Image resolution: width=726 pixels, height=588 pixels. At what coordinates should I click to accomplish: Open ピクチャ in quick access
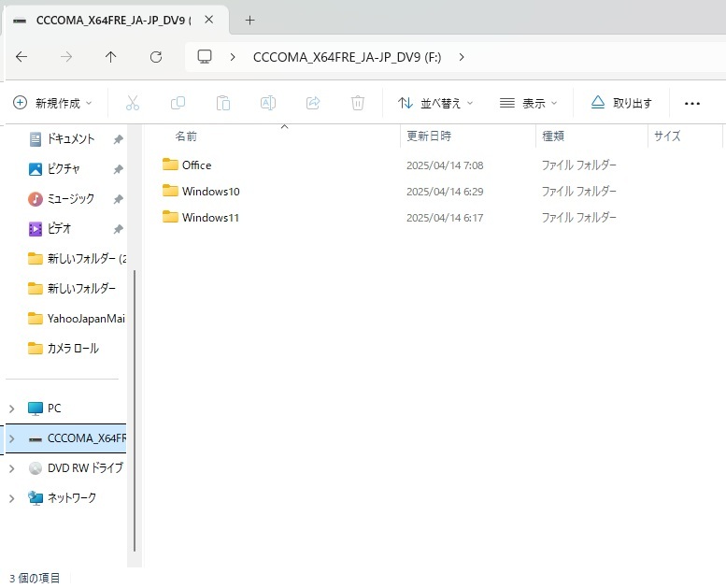pyautogui.click(x=54, y=168)
